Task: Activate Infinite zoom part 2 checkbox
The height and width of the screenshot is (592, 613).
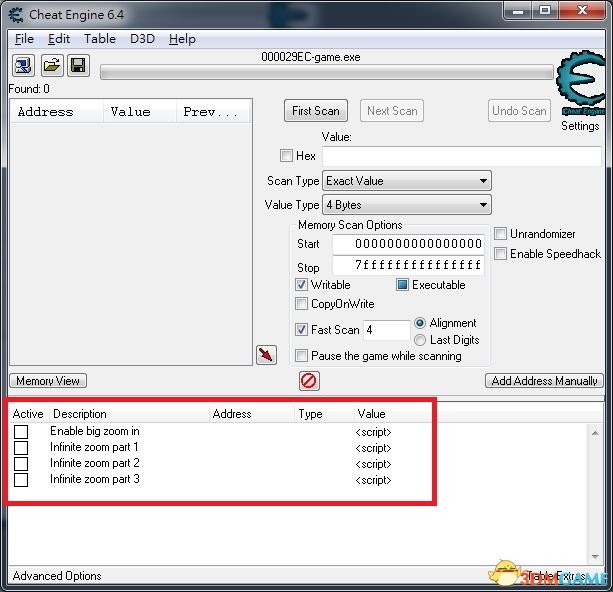Action: coord(21,464)
